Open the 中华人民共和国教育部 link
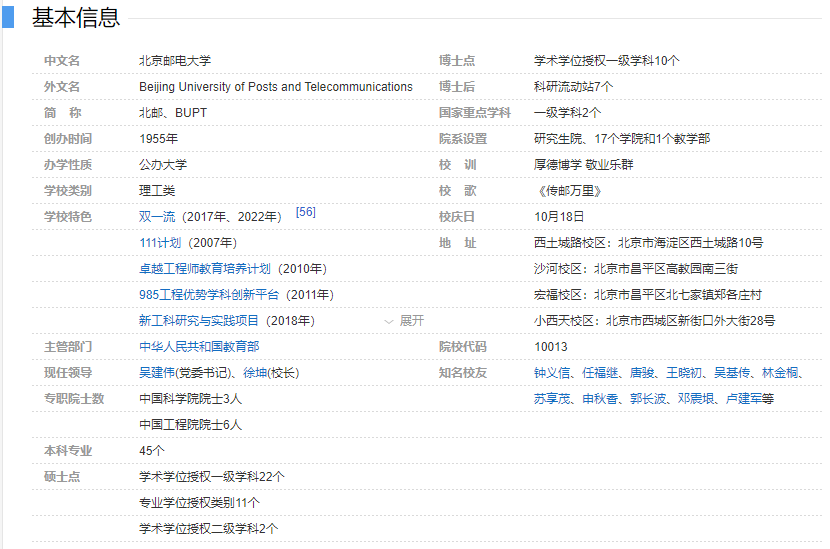 pos(199,347)
